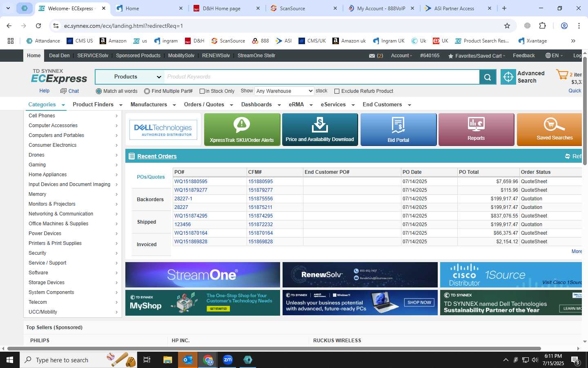The image size is (588, 368).
Task: Show more bookmarks chevron
Action: [x=573, y=41]
